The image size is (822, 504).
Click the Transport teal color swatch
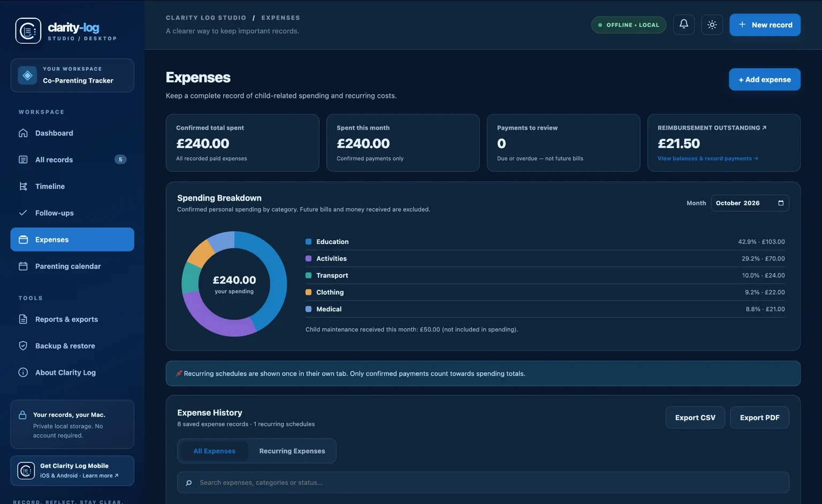pos(308,276)
